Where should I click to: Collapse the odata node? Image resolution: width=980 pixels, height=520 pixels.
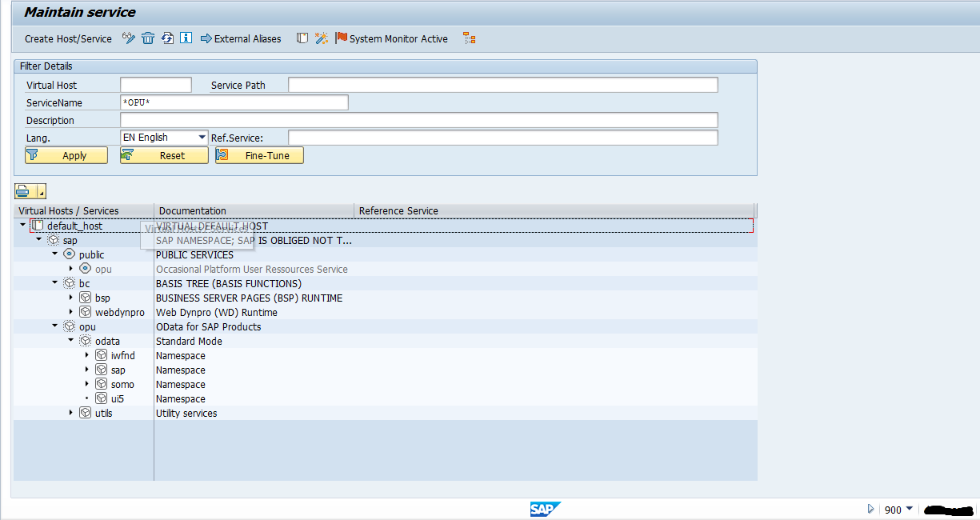pyautogui.click(x=70, y=341)
